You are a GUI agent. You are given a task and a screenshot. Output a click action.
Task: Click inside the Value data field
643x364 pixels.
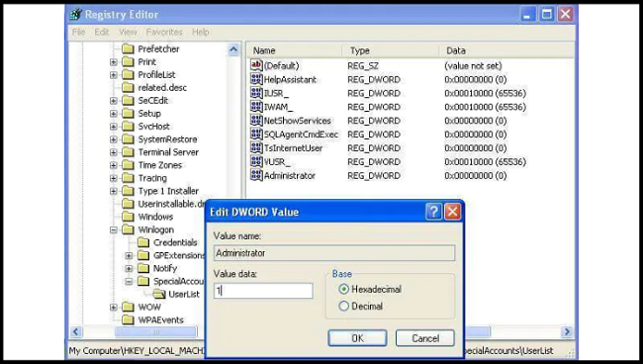pyautogui.click(x=263, y=291)
